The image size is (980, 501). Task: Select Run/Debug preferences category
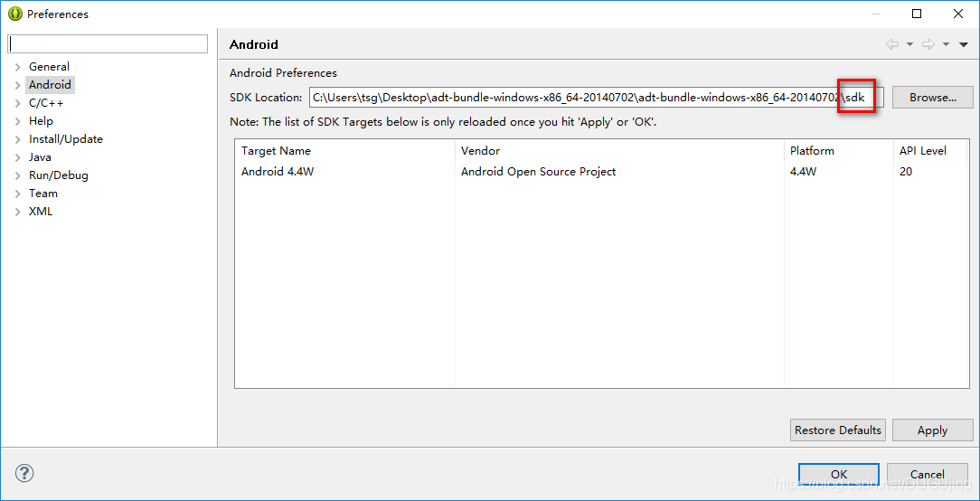click(58, 175)
